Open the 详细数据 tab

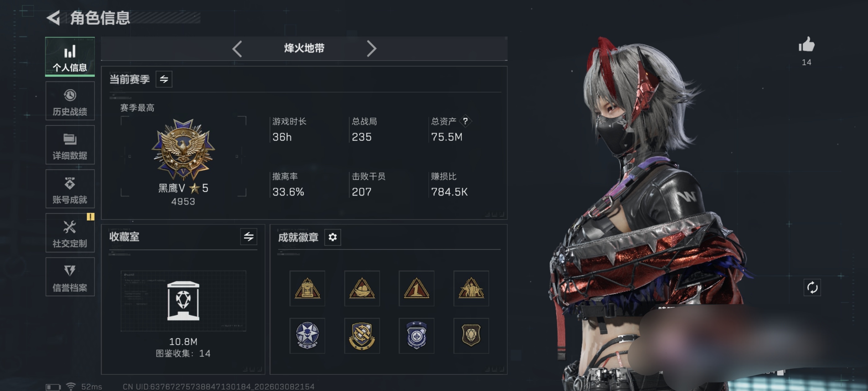coord(70,145)
